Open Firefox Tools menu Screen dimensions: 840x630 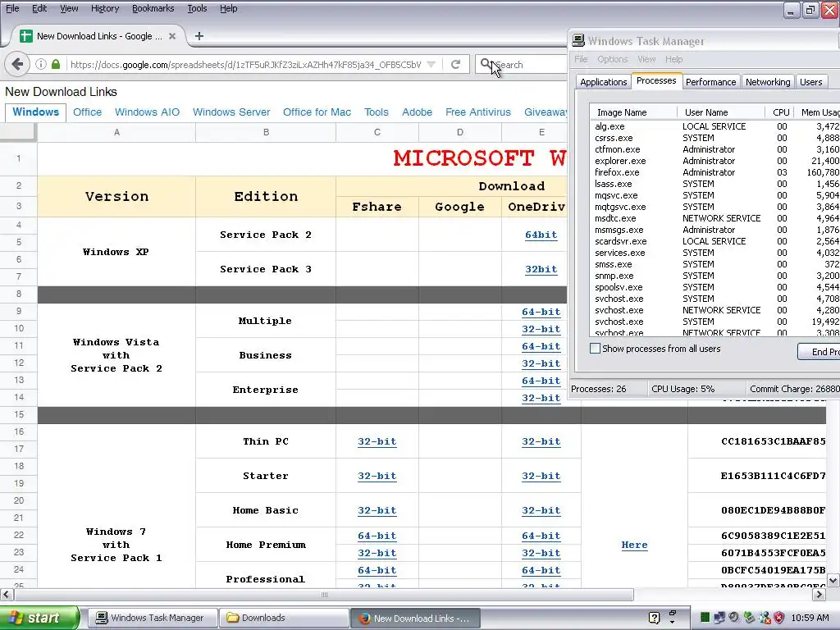click(197, 8)
